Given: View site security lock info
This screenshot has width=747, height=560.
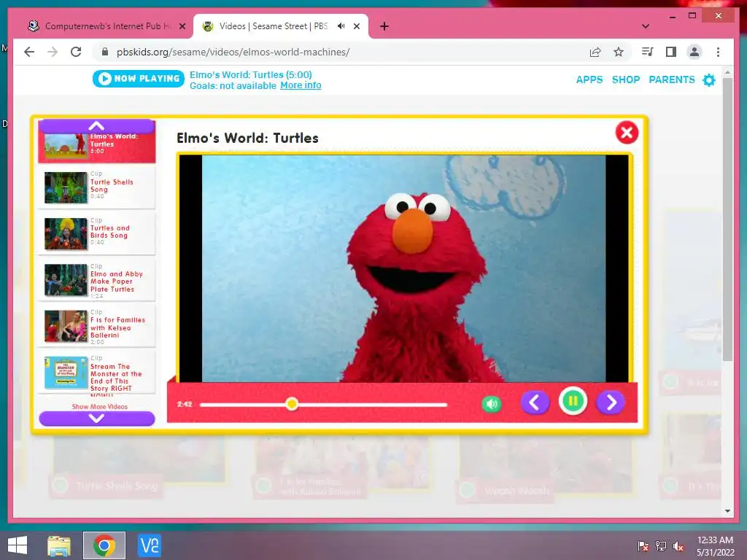Looking at the screenshot, I should [105, 52].
